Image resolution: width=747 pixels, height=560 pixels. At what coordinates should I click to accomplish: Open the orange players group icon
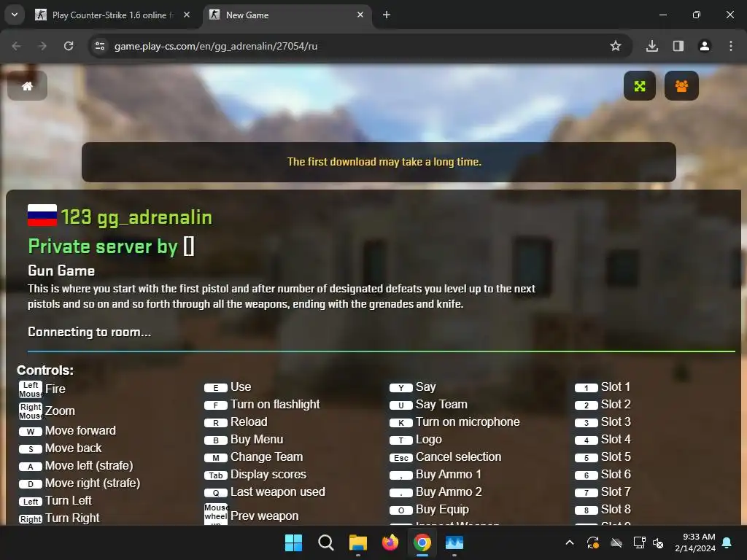681,86
